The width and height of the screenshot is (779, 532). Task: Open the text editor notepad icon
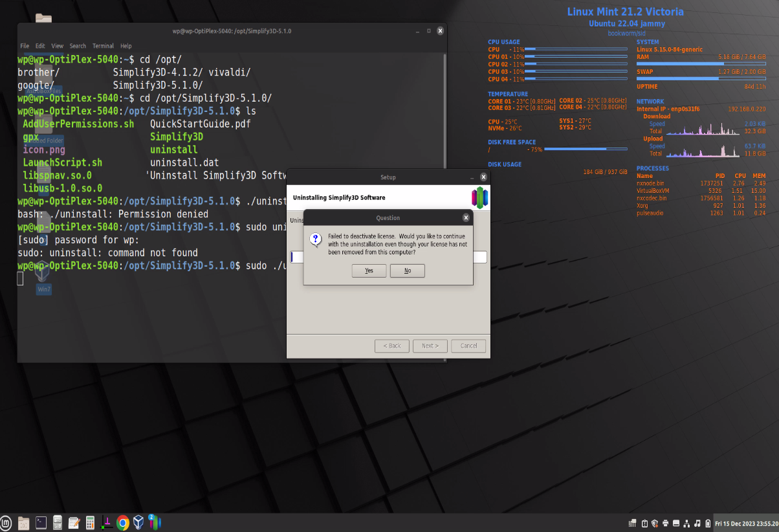pyautogui.click(x=74, y=522)
